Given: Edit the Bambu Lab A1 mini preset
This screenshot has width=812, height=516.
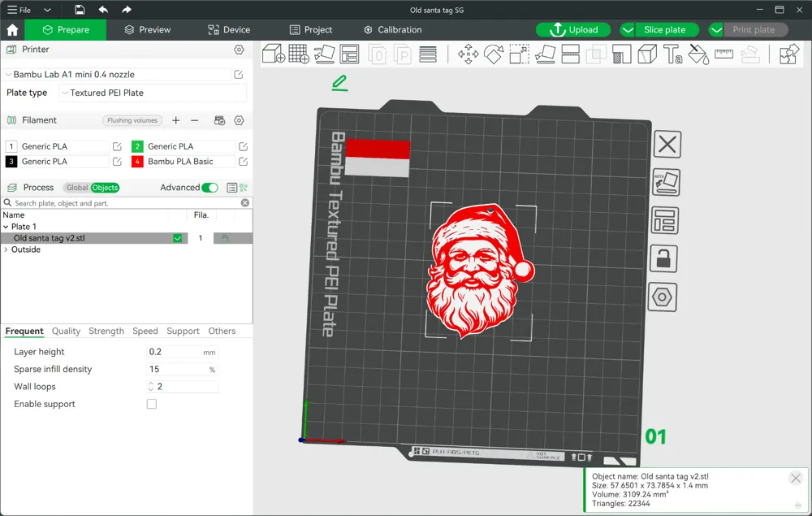Looking at the screenshot, I should click(238, 75).
